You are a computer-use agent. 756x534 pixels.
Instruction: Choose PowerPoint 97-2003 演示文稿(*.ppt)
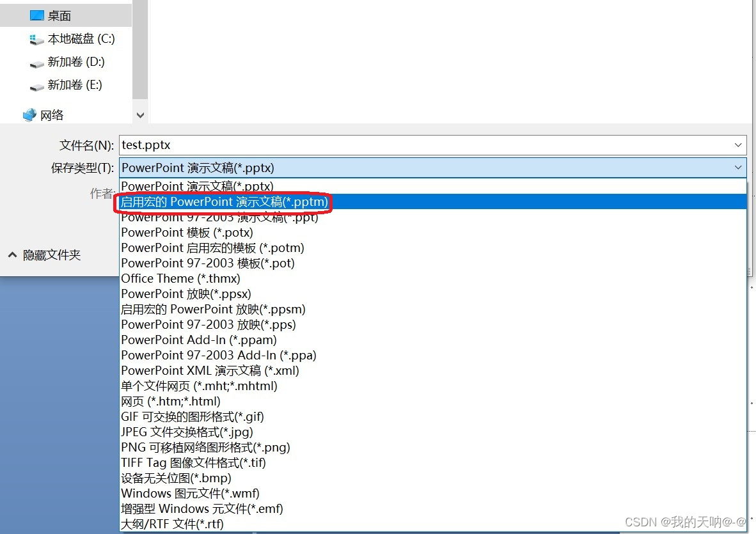point(433,217)
